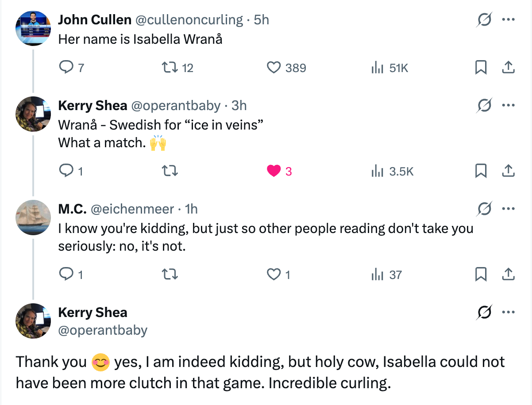Reply to John Cullen's tweet
The height and width of the screenshot is (405, 532).
[66, 68]
